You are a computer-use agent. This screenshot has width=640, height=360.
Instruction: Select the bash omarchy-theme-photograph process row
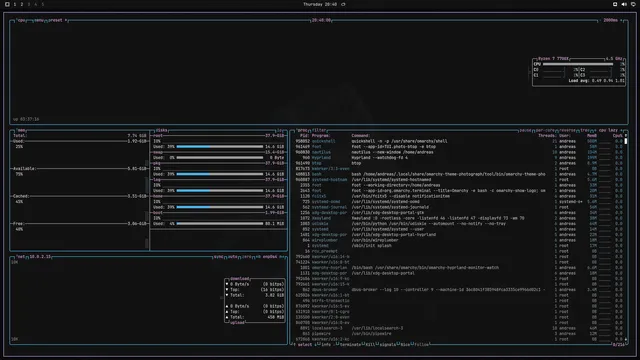(x=459, y=174)
